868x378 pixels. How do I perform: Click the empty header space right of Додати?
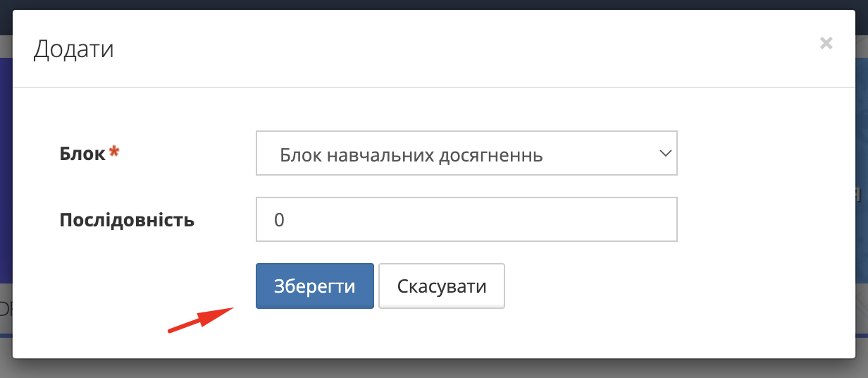pyautogui.click(x=458, y=49)
